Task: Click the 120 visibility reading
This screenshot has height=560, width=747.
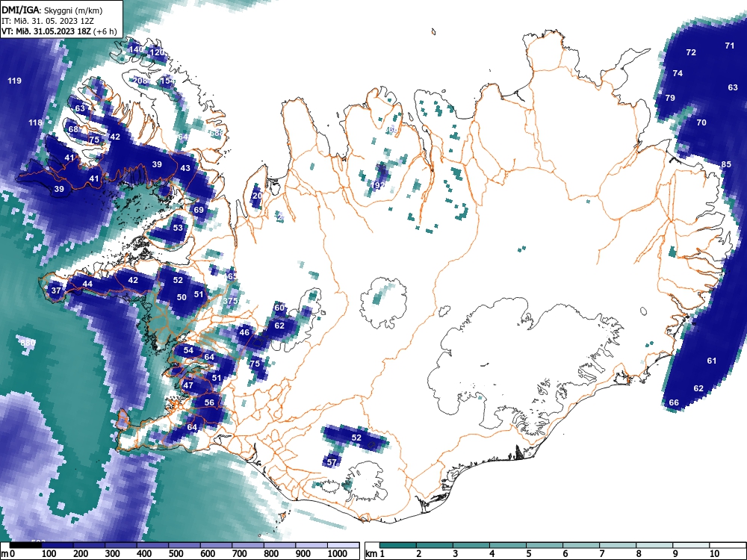Action: (157, 52)
